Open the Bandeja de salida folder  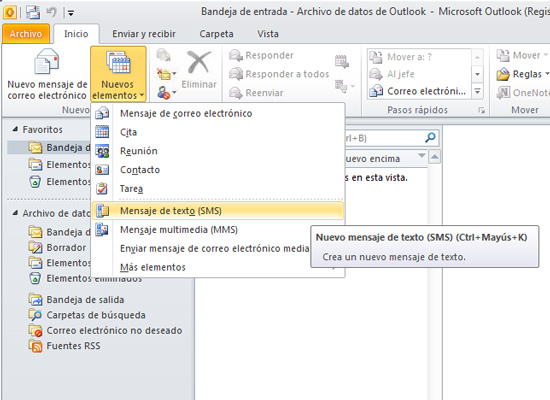(x=76, y=300)
